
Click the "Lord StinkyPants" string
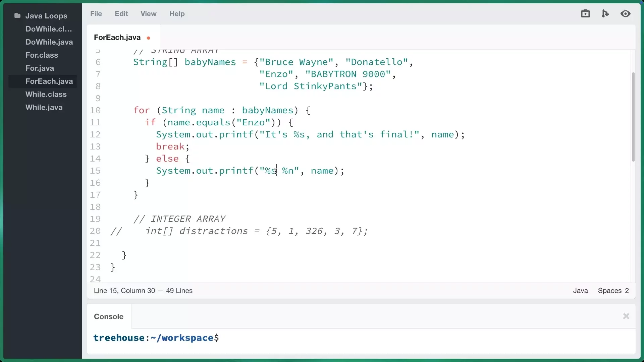(311, 86)
